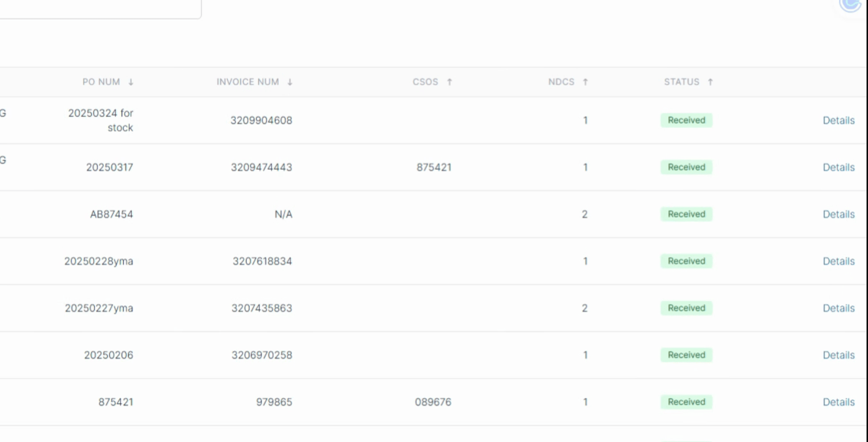Sort by INVOICE NUM column arrow

(x=290, y=82)
